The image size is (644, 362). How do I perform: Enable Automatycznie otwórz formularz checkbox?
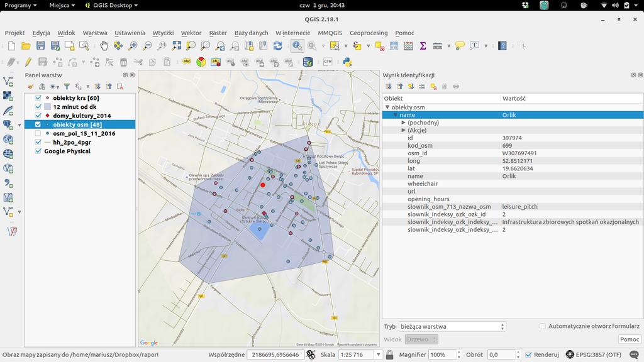click(543, 326)
